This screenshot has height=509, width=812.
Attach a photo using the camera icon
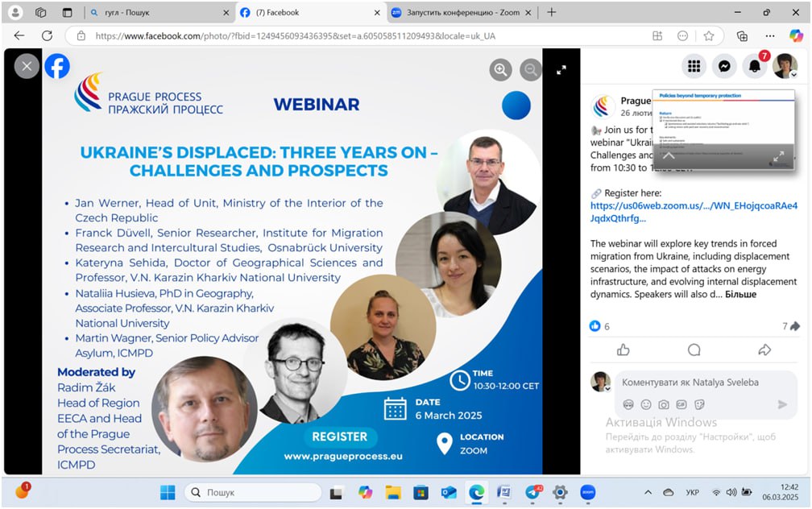click(x=664, y=404)
